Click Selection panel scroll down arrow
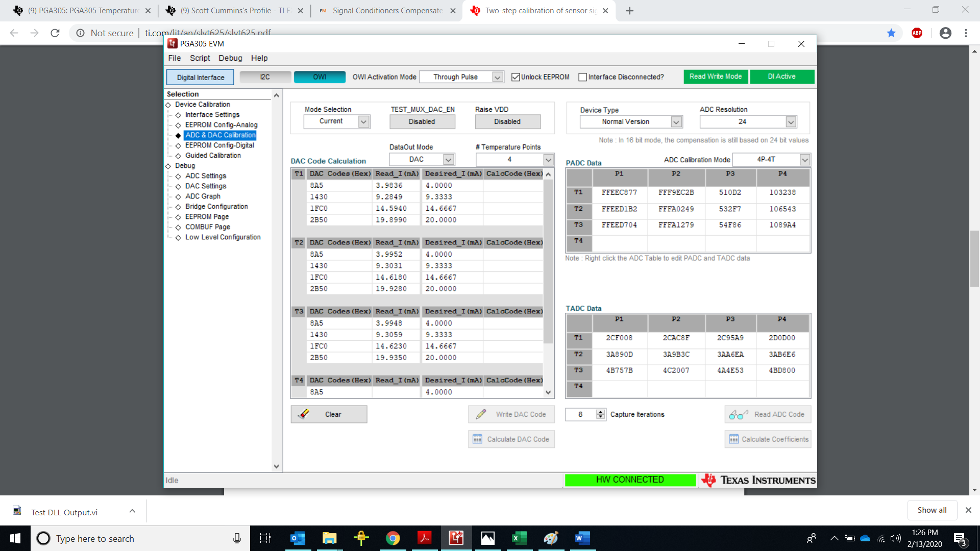 [277, 466]
